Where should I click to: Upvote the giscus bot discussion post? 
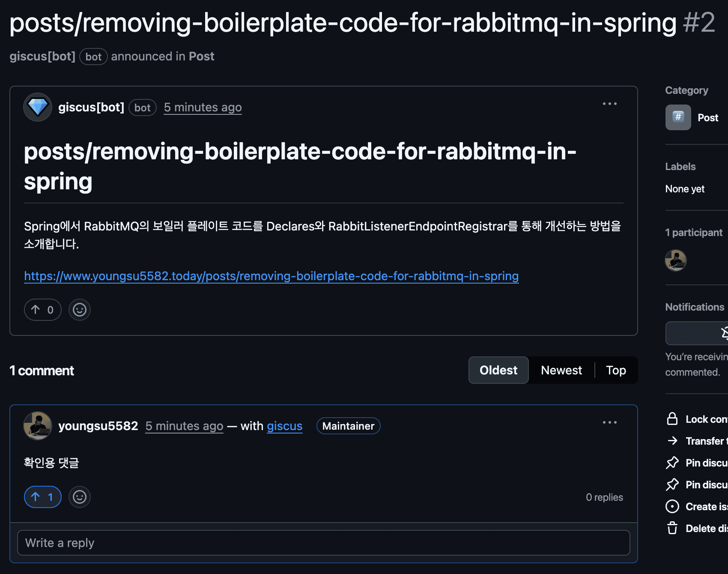42,310
